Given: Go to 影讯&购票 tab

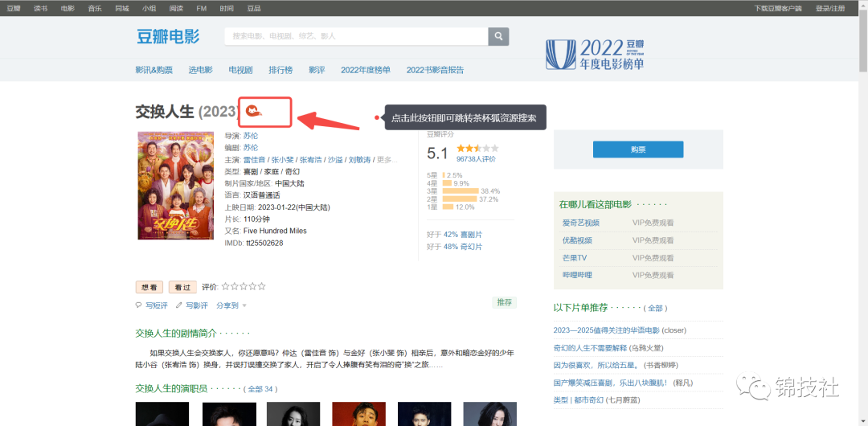Looking at the screenshot, I should pyautogui.click(x=154, y=70).
